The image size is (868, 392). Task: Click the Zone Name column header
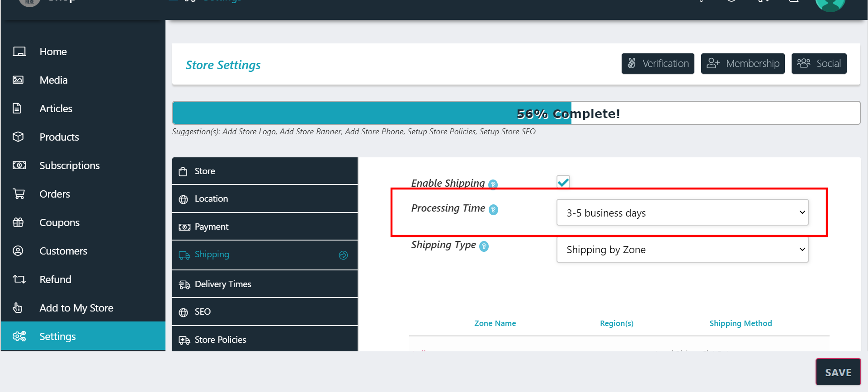(x=495, y=323)
